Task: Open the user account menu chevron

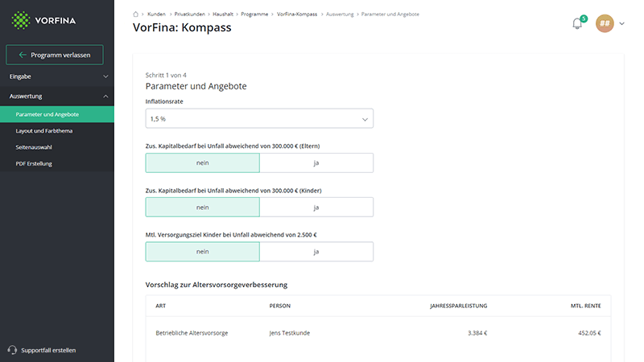Action: (x=621, y=24)
